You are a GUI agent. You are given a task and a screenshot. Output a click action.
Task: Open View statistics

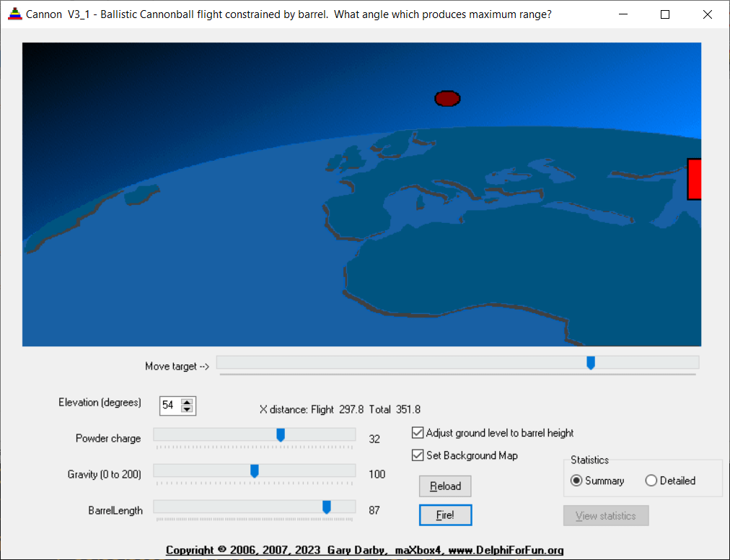pos(606,516)
